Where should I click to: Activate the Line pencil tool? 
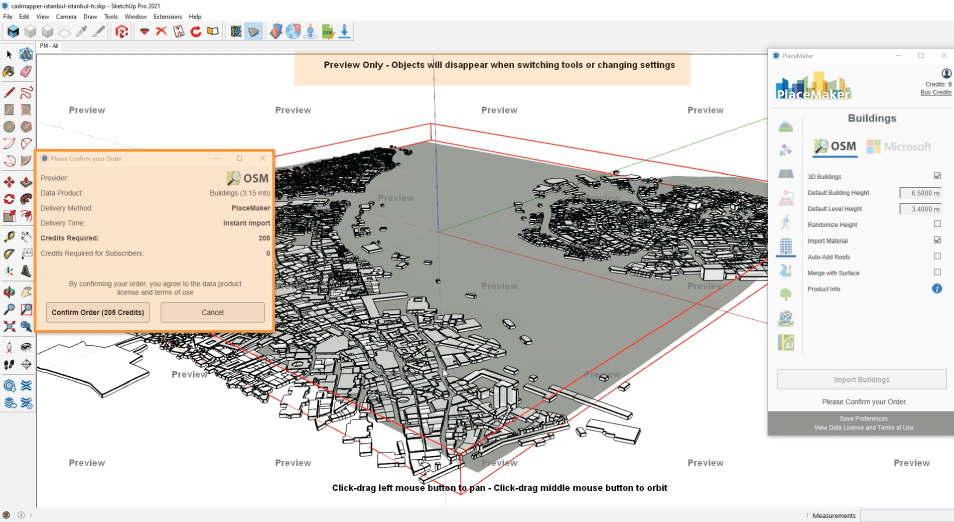tap(9, 92)
